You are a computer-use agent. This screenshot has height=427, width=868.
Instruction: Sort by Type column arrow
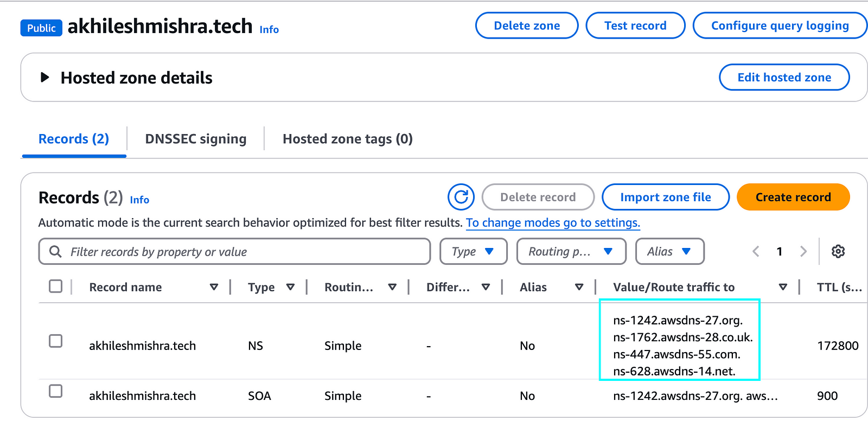pyautogui.click(x=290, y=287)
